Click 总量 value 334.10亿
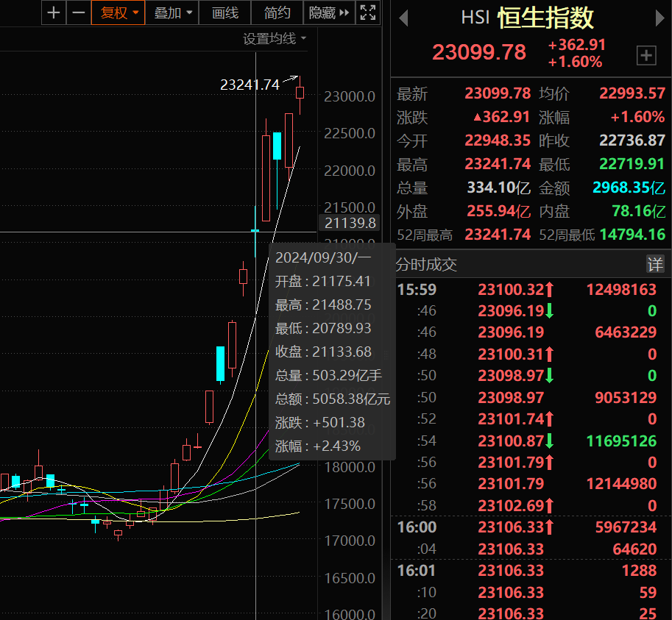Viewport: 672px width, 620px height. [499, 188]
